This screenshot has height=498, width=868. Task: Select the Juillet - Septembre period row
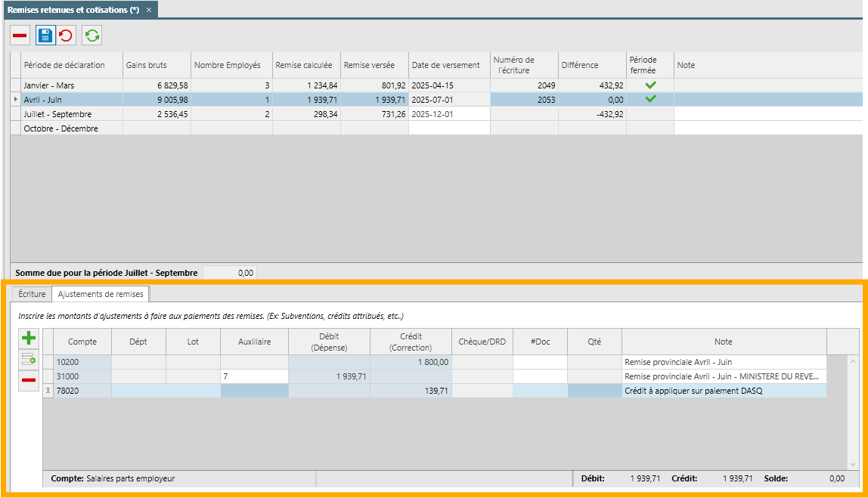[436, 114]
